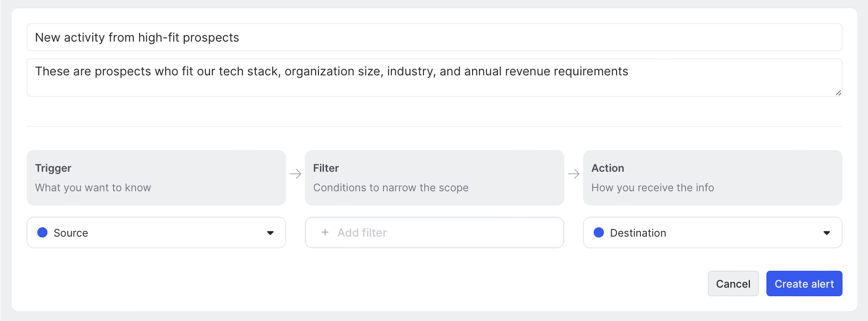Screen dimensions: 868x321
Task: Select the Trigger step card
Action: coord(156,177)
